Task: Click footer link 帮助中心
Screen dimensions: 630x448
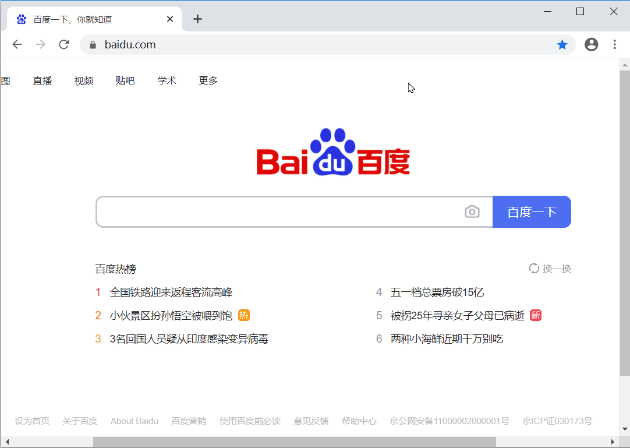Action: [x=359, y=421]
